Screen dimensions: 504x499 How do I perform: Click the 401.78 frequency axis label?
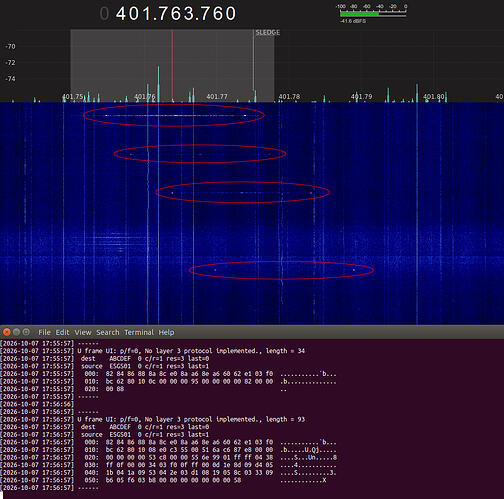click(x=289, y=97)
